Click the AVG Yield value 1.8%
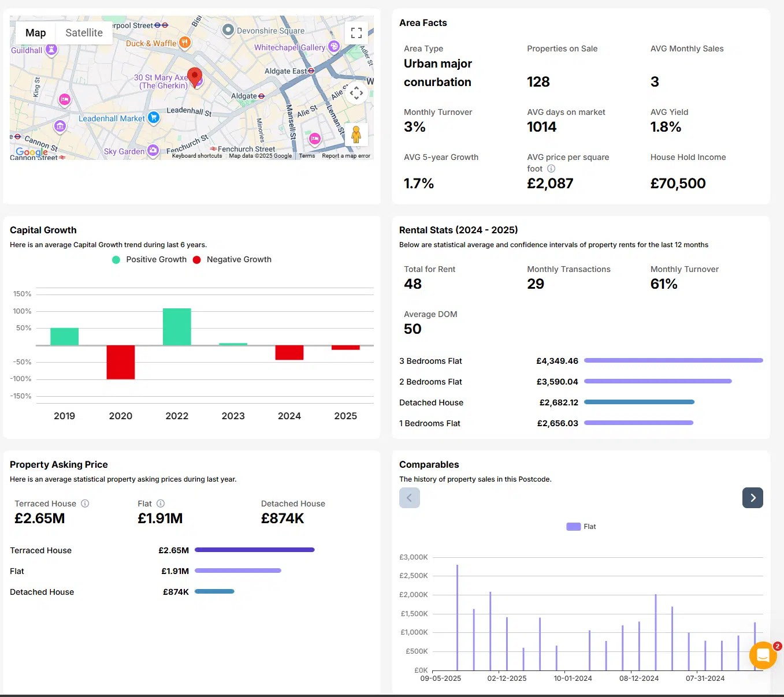 coord(666,127)
